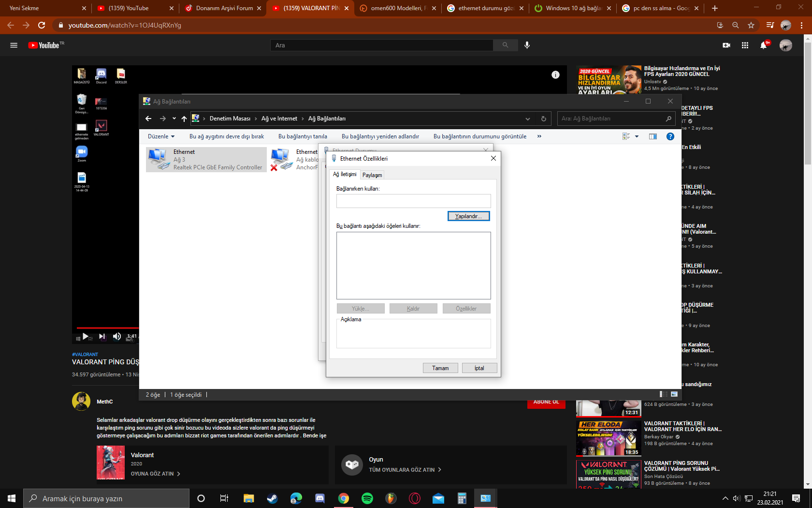Viewport: 812px width, 508px height.
Task: Switch to Donanım Arşivi Forum tab
Action: pos(222,8)
